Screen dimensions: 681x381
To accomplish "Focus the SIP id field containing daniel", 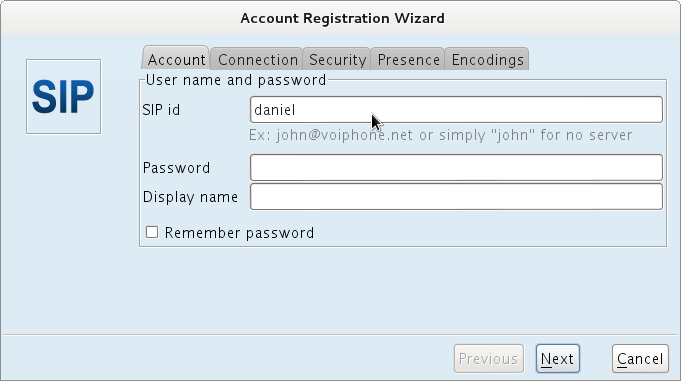I will [x=456, y=109].
